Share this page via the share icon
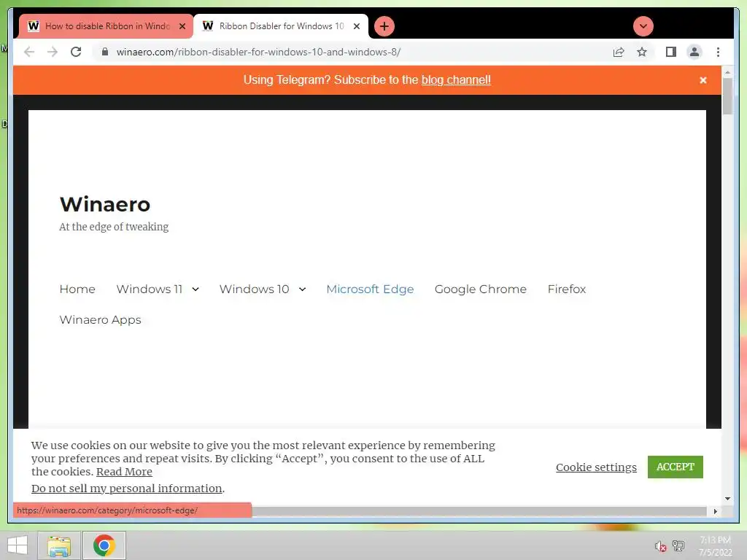 pos(619,52)
